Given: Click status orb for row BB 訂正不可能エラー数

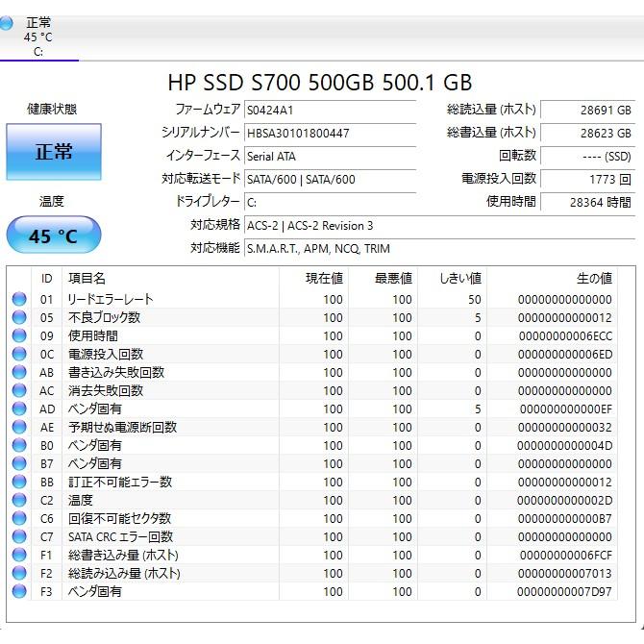Looking at the screenshot, I should [19, 482].
